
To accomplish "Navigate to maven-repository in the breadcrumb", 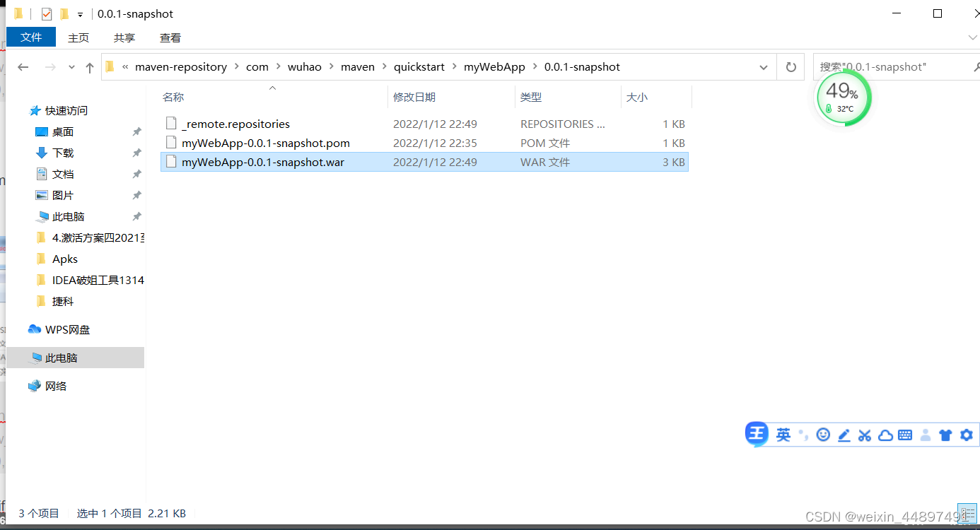I will tap(181, 67).
